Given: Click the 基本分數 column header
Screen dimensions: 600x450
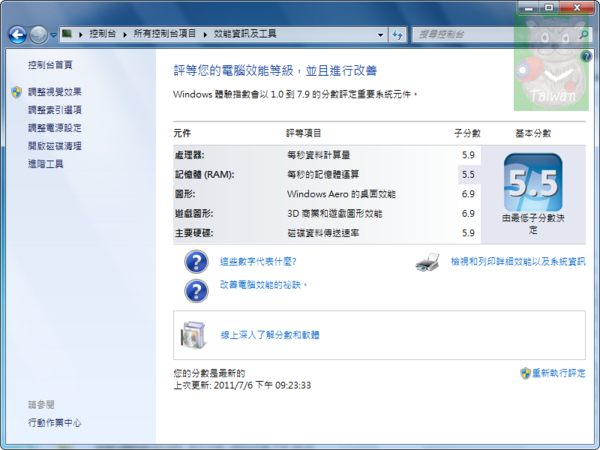Looking at the screenshot, I should click(533, 133).
